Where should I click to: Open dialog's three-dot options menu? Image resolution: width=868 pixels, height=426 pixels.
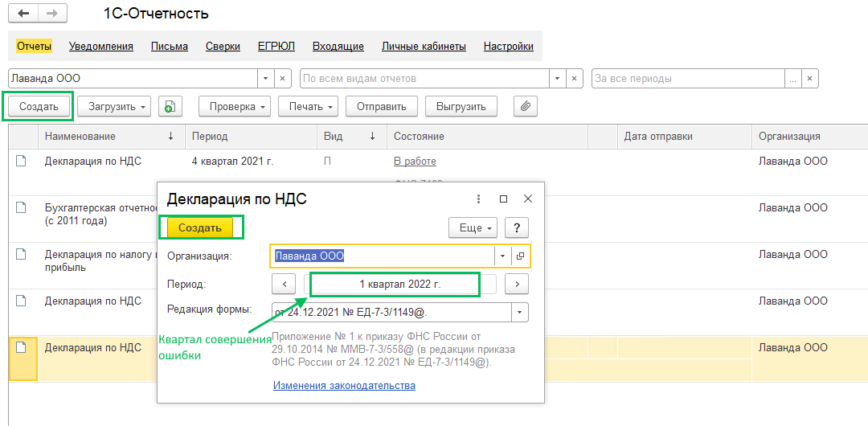point(479,199)
